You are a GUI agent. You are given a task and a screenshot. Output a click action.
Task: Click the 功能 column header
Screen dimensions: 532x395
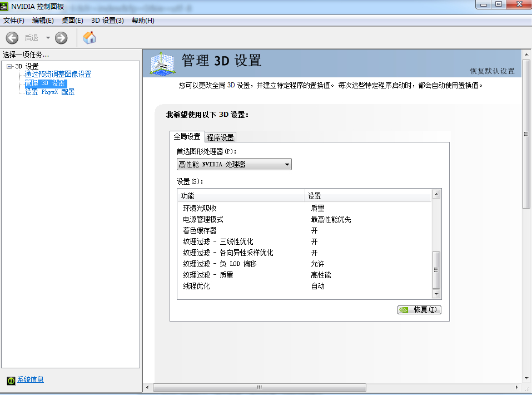coord(241,196)
